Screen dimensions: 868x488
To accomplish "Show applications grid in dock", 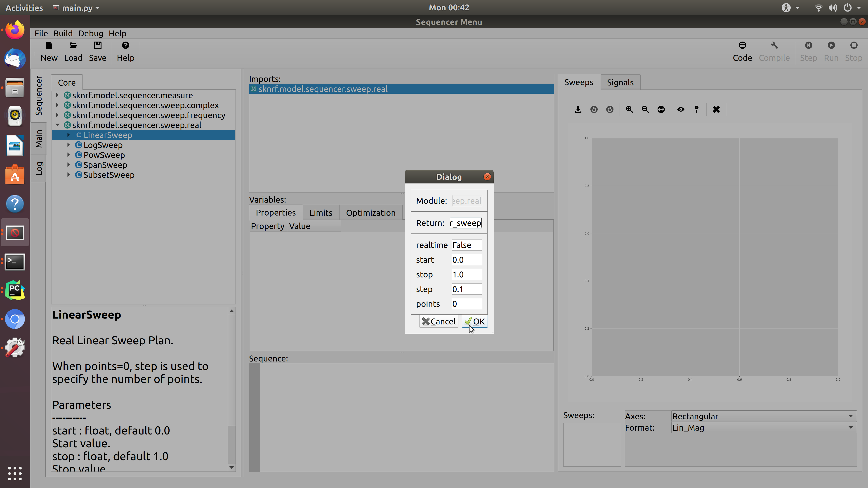I will pos(15,473).
